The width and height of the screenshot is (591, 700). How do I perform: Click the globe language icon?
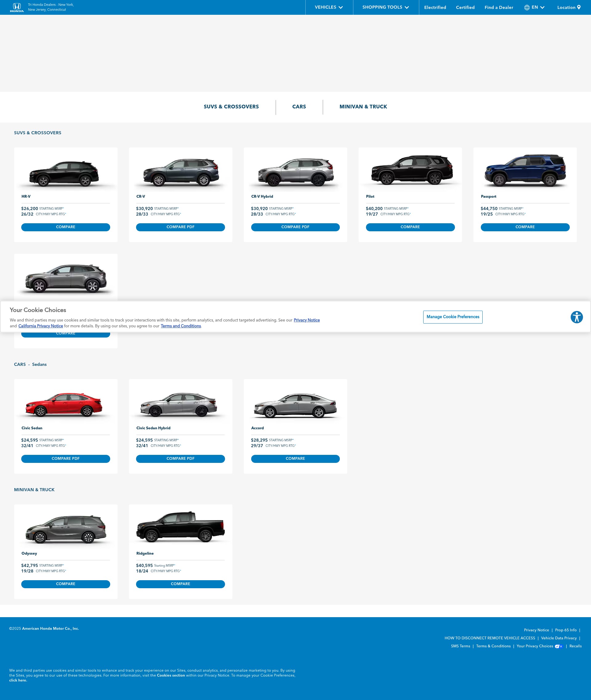point(527,7)
